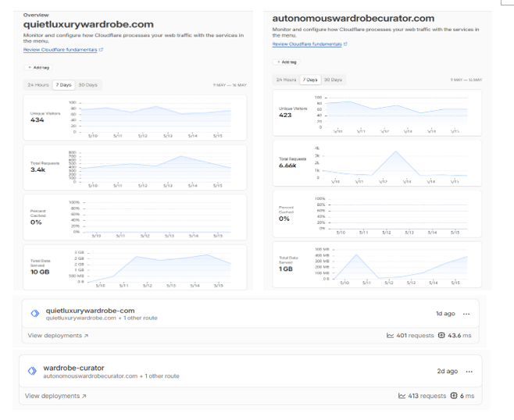Click the 401 requests text

[x=415, y=336]
